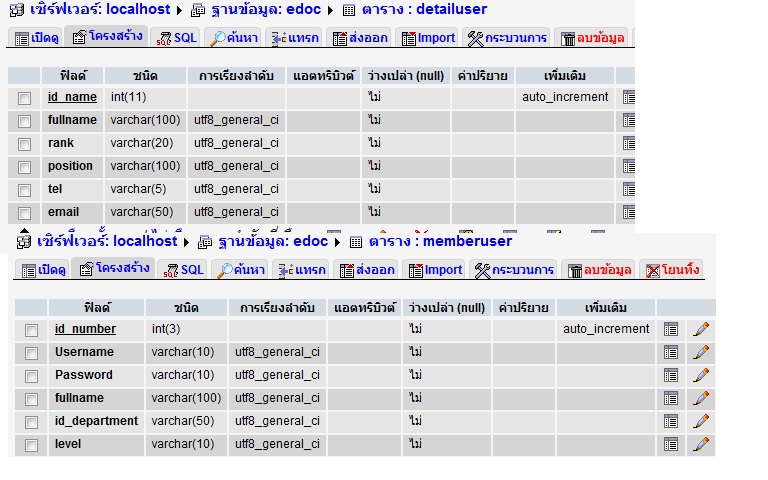Screen dimensions: 768x480
Task: Follow the memberuser table link
Action: pos(440,241)
